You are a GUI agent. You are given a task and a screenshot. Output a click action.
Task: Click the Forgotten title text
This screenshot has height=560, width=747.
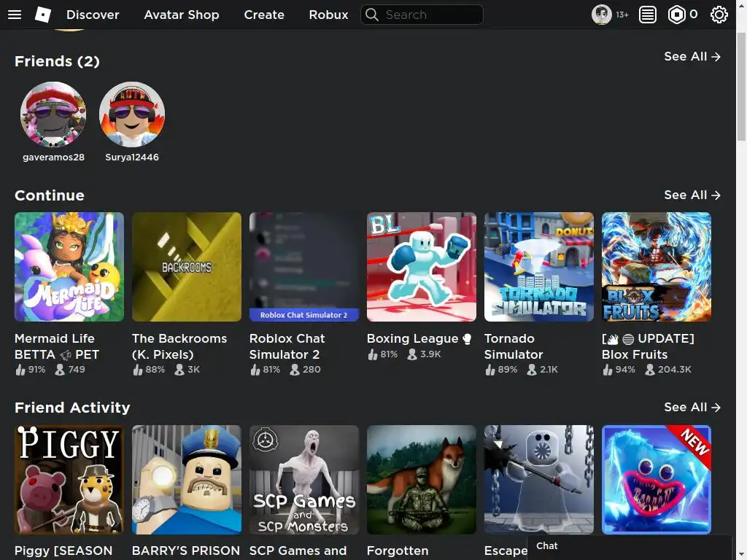(398, 551)
